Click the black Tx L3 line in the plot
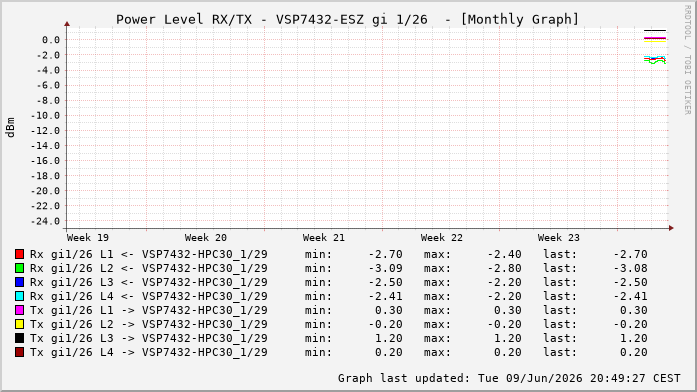 point(655,31)
